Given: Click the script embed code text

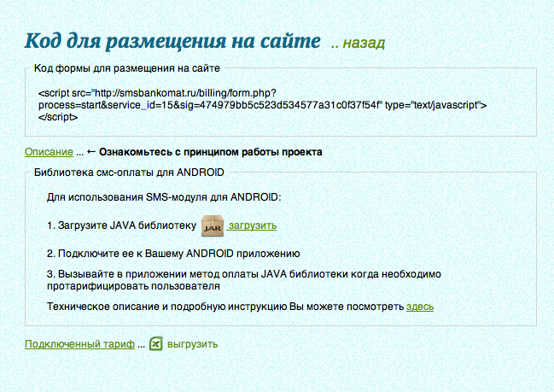Looking at the screenshot, I should click(x=263, y=105).
